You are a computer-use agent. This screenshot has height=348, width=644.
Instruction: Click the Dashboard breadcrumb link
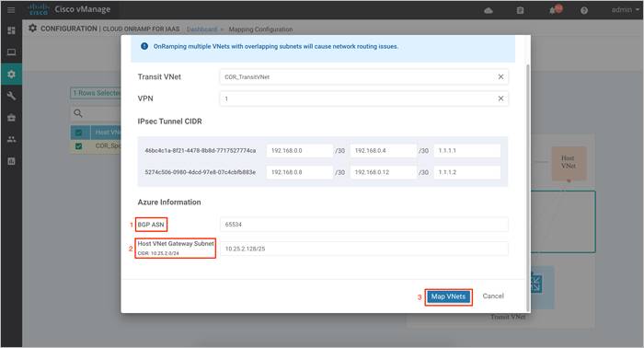point(201,29)
